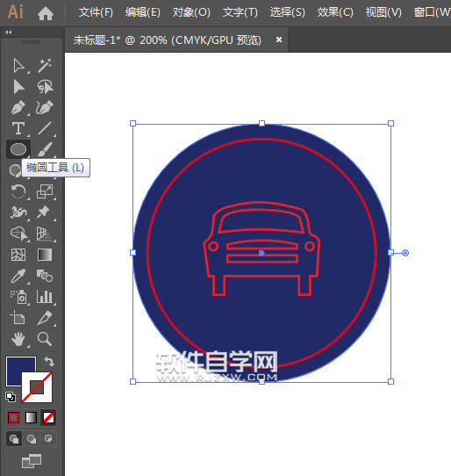
Task: Select the Type tool
Action: click(18, 128)
